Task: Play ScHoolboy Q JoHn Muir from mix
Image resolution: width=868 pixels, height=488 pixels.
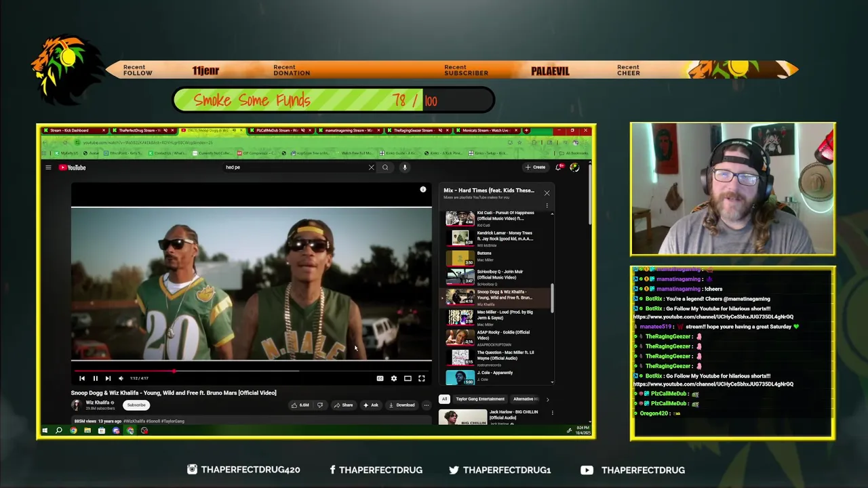Action: 497,277
